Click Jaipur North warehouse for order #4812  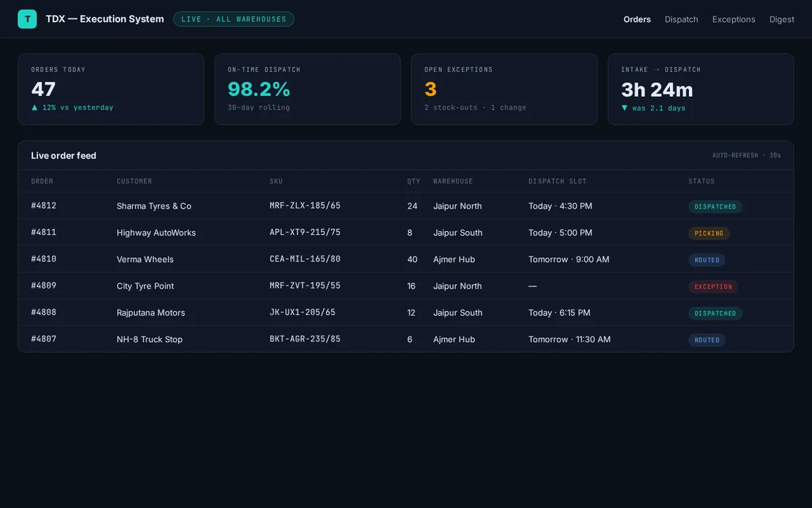point(457,206)
